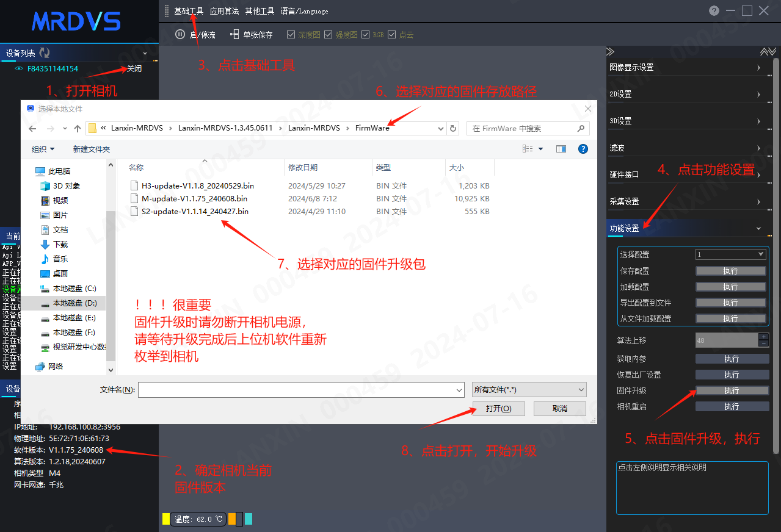Click the search magnifier in file dialog
This screenshot has width=781, height=532.
[582, 129]
